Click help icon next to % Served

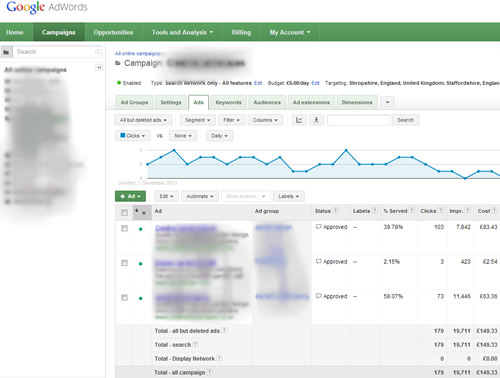pos(412,210)
